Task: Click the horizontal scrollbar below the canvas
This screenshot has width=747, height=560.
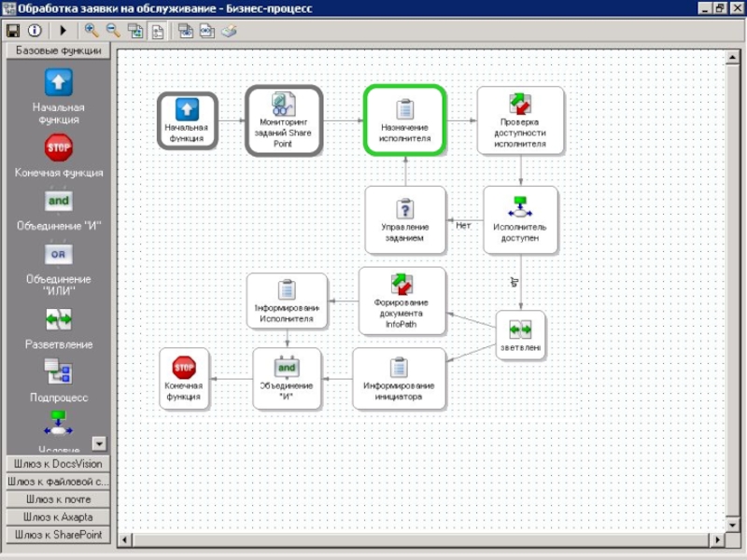Action: (x=420, y=540)
